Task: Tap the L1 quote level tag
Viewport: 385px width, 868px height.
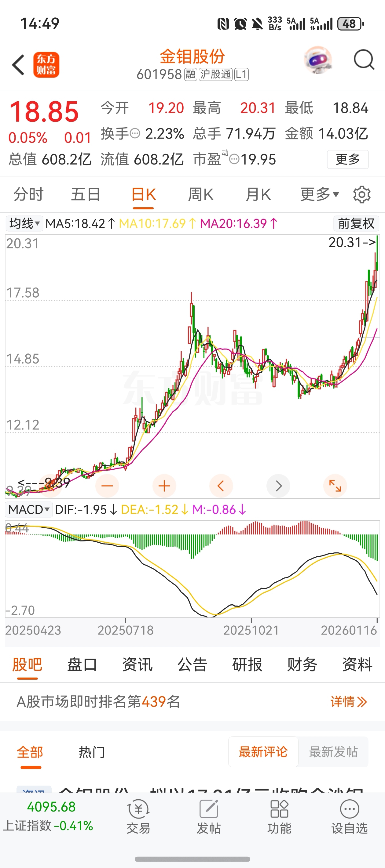Action: coord(241,74)
